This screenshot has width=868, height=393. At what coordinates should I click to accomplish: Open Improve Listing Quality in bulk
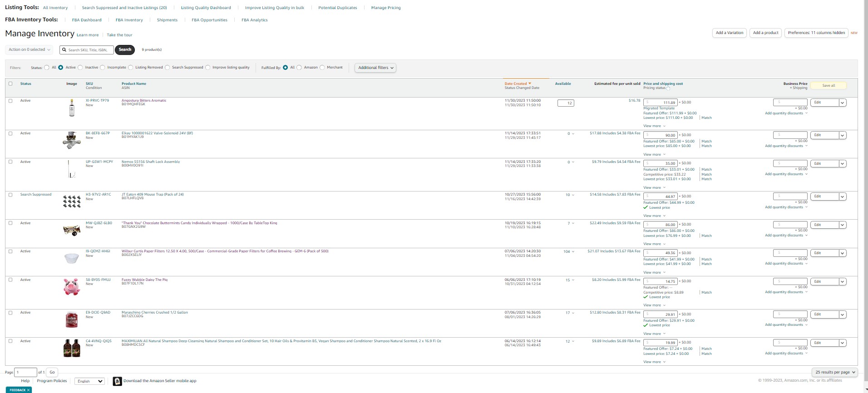click(x=275, y=8)
